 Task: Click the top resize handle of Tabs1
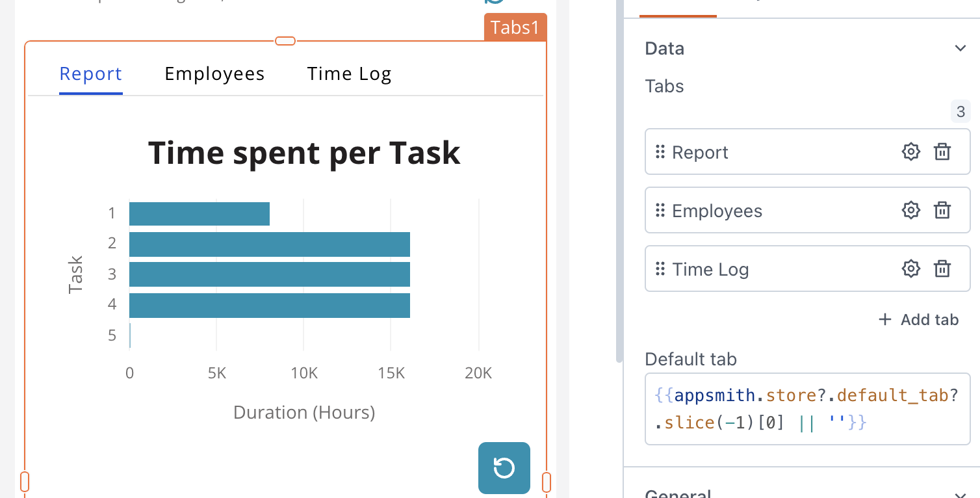coord(285,41)
